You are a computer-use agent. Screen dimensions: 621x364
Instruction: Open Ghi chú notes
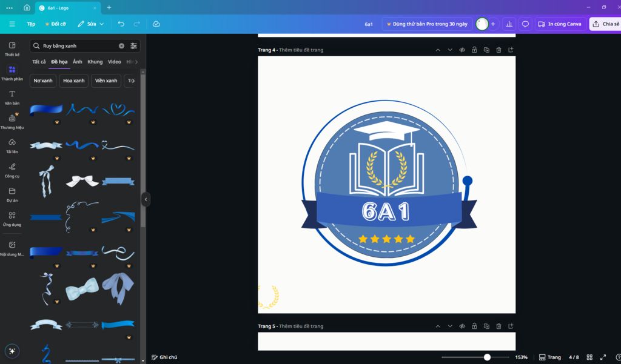[x=164, y=357]
